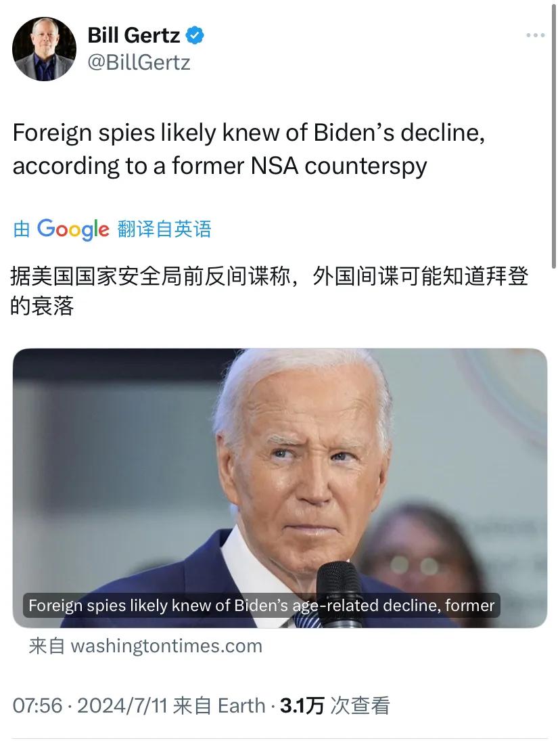Click the 由 character before Google

click(22, 229)
